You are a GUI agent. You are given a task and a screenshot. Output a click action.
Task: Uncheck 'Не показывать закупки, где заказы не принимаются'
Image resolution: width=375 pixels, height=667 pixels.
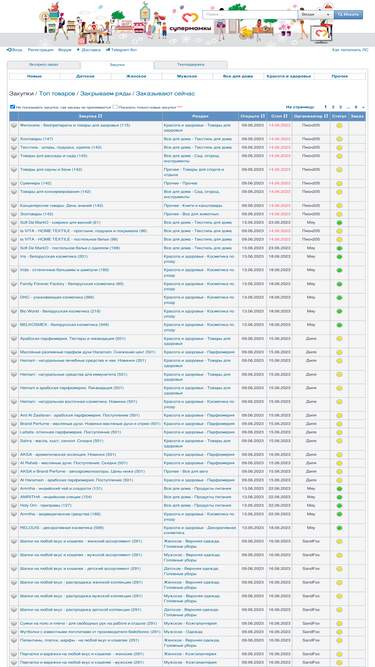[12, 107]
